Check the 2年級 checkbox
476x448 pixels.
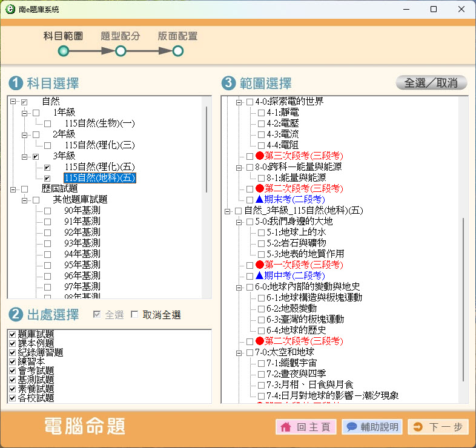(36, 134)
